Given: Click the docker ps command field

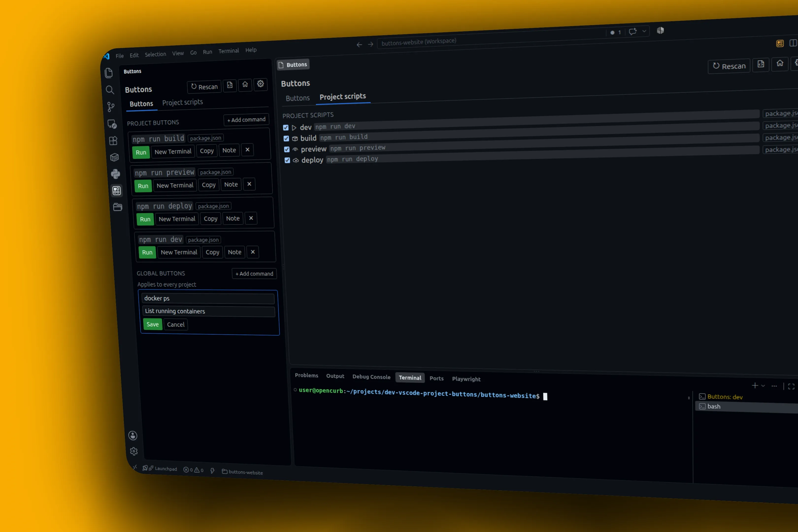Looking at the screenshot, I should (208, 298).
